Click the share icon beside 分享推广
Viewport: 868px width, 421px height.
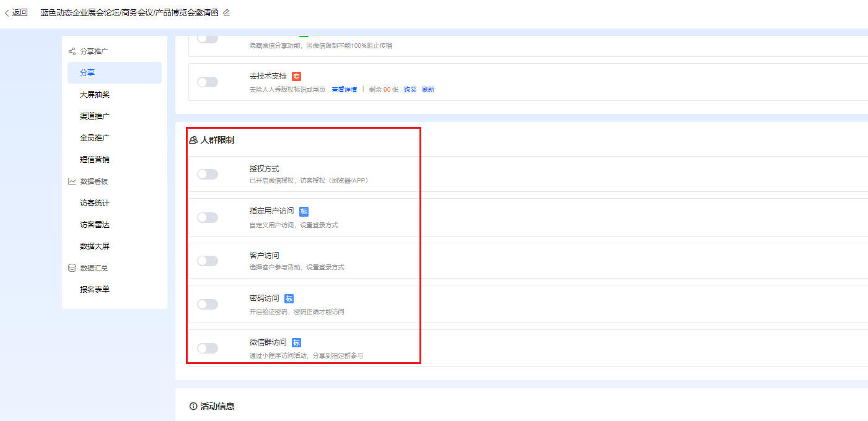[72, 51]
